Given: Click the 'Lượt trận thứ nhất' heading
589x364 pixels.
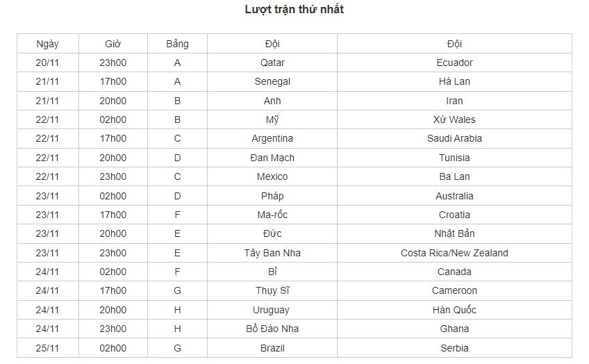Looking at the screenshot, I should click(294, 10).
